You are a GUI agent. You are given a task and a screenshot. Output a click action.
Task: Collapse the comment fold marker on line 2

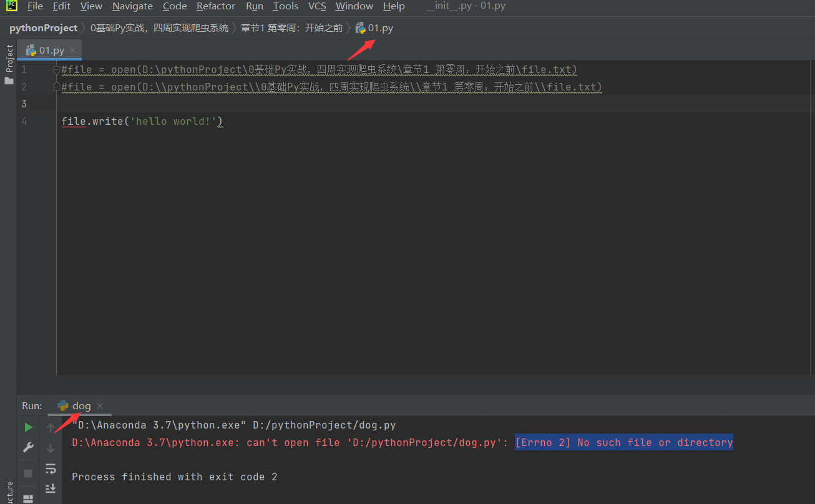[57, 86]
